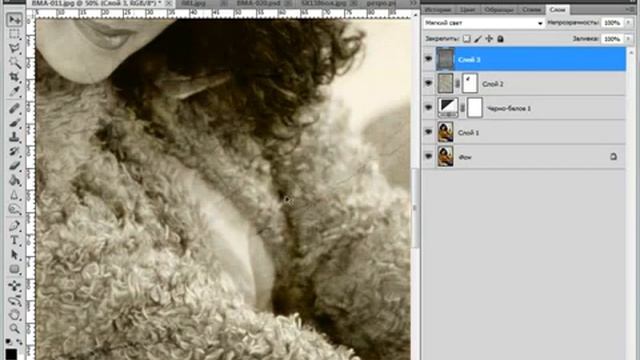Viewport: 640px width, 360px height.
Task: Select the 3D Rotate tool
Action: (x=15, y=286)
